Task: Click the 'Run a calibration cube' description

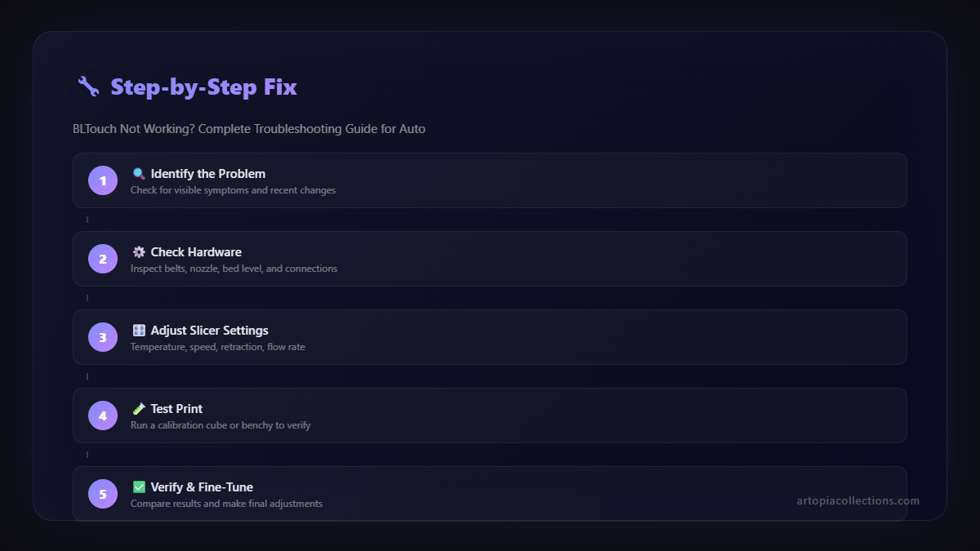Action: coord(220,425)
